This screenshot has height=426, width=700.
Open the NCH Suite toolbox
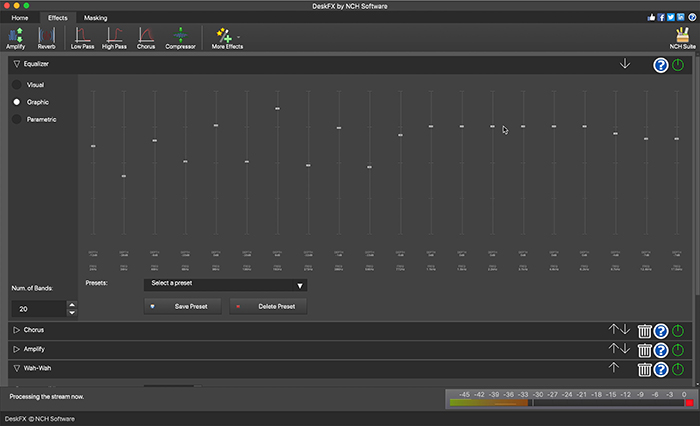tap(681, 38)
